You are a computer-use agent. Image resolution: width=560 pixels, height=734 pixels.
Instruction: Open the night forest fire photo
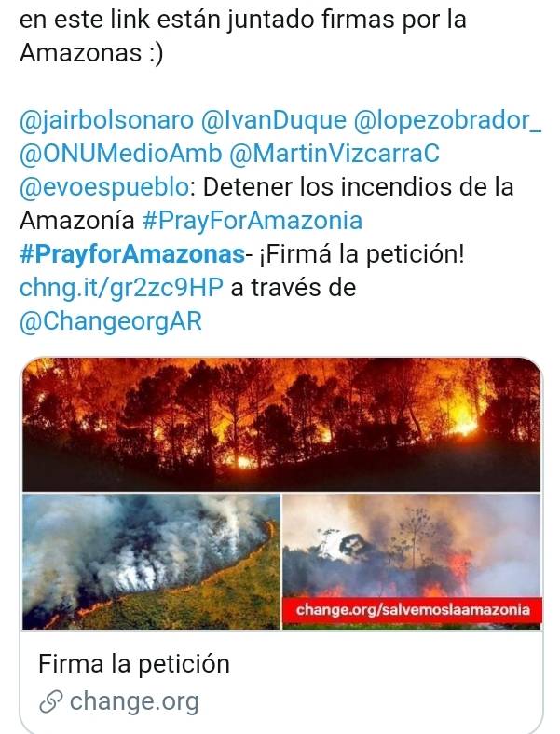click(x=281, y=425)
